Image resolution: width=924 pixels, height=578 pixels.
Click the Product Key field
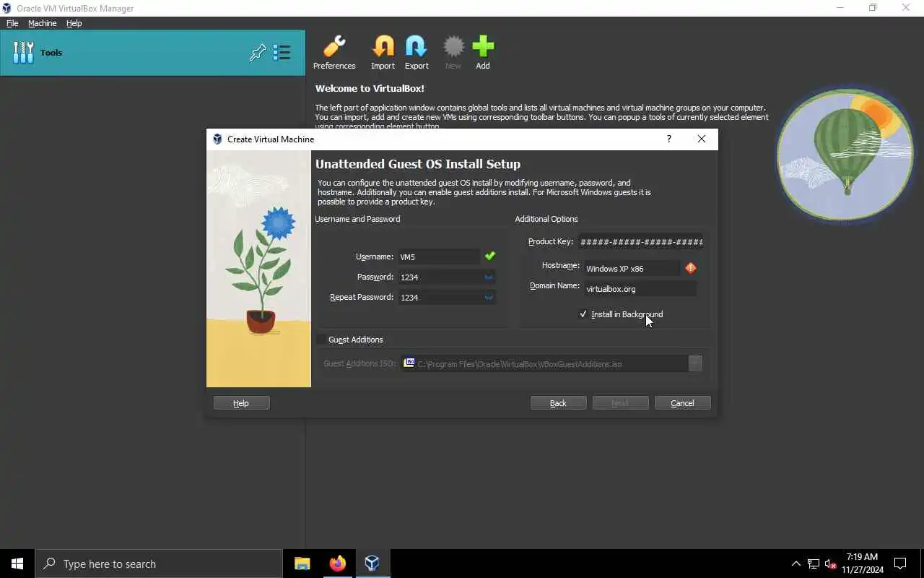point(641,242)
